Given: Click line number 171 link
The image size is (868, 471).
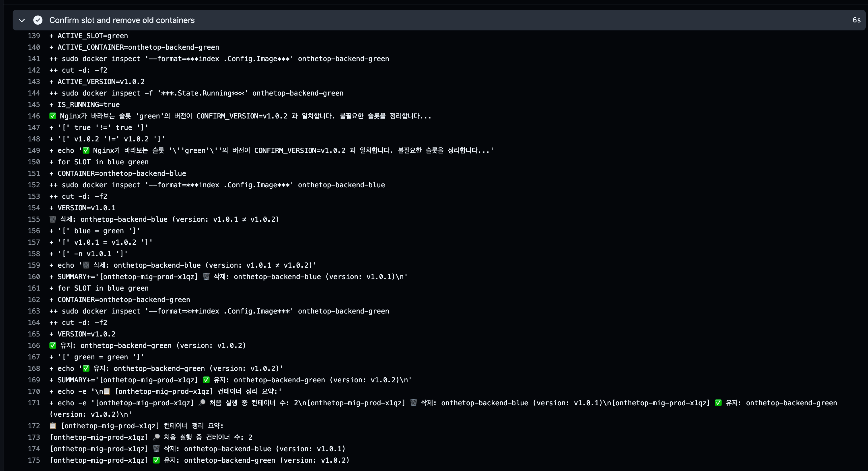Looking at the screenshot, I should tap(34, 403).
